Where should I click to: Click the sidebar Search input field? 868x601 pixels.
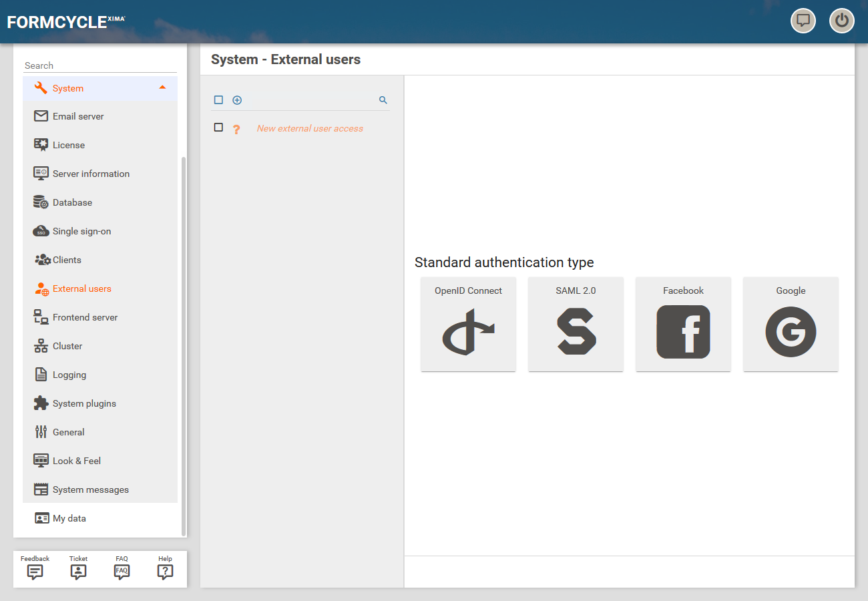(x=100, y=65)
